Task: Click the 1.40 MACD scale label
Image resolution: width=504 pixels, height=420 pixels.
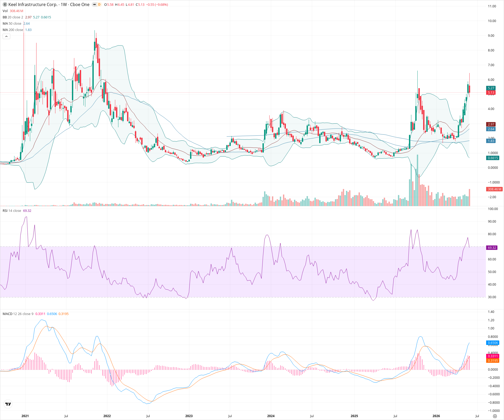Action: tap(491, 312)
